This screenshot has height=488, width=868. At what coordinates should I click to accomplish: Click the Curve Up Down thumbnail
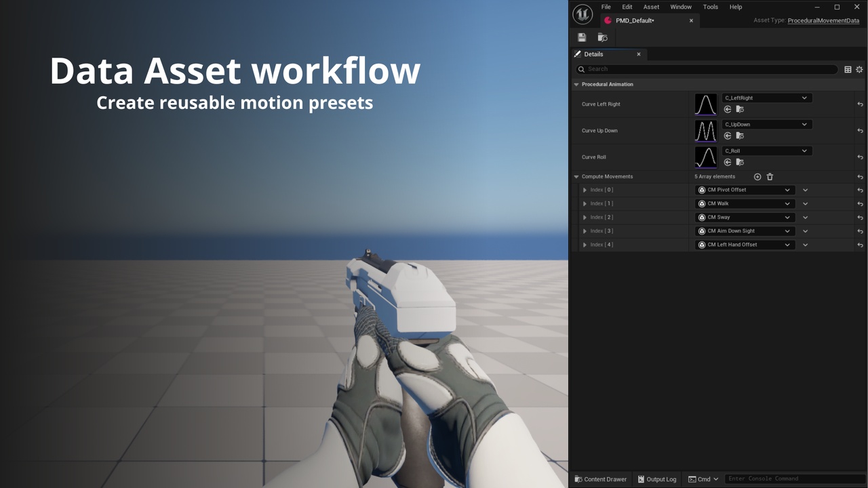pos(706,131)
